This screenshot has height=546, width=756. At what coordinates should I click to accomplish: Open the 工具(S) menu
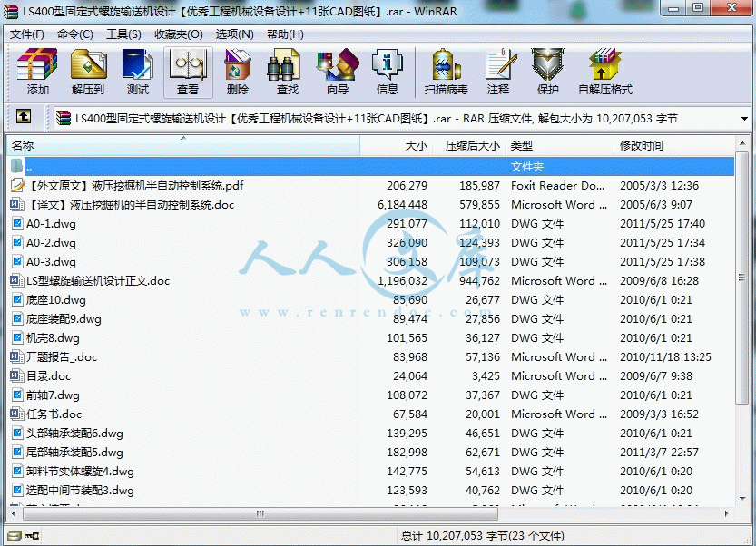coord(123,34)
